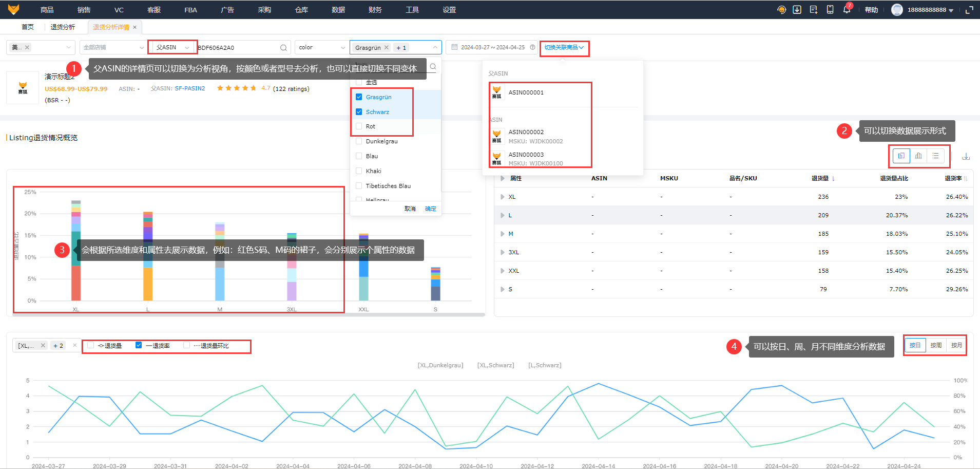Click the mobile phone icon in header
980x469 pixels.
[x=830, y=10]
